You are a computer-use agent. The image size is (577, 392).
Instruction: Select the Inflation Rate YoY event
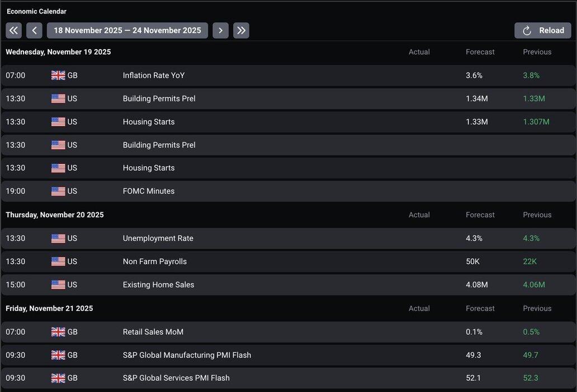[x=154, y=75]
